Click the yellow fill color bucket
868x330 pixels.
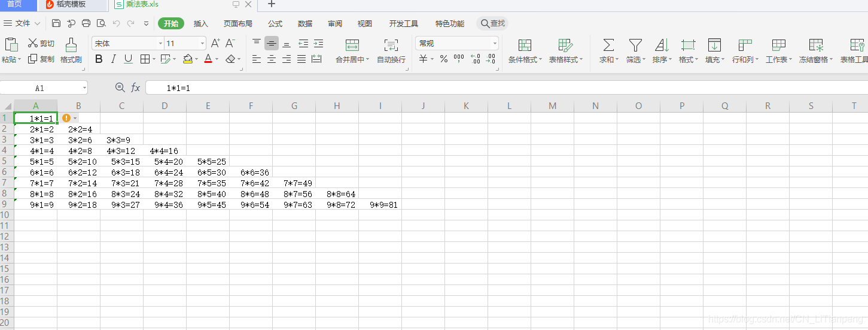pos(188,59)
